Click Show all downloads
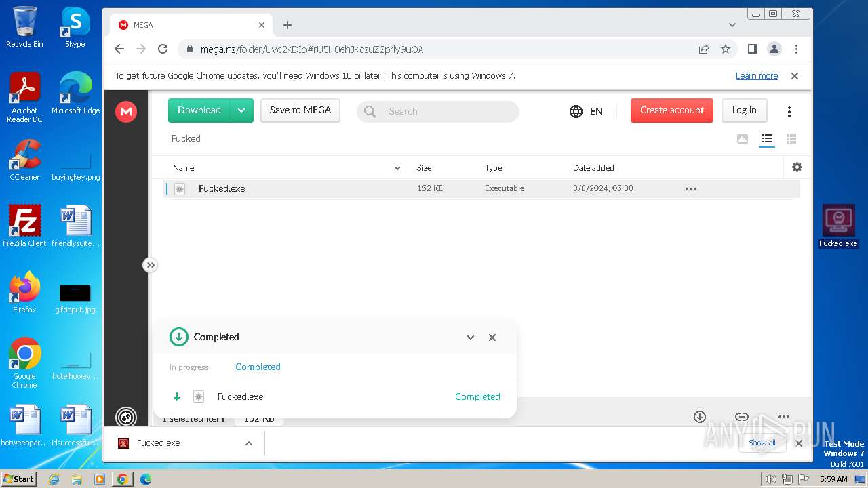Viewport: 868px width, 488px height. [x=762, y=443]
